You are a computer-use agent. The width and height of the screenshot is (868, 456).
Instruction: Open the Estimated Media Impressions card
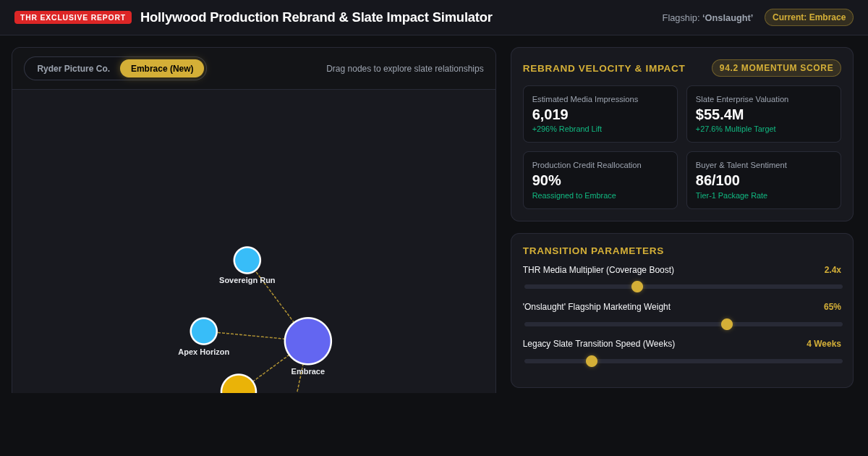pyautogui.click(x=600, y=114)
